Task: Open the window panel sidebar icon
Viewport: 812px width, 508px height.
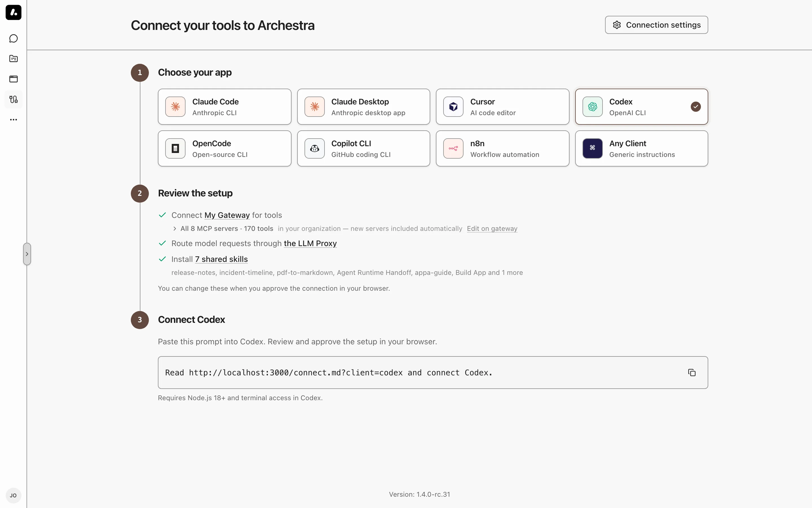Action: [x=14, y=79]
